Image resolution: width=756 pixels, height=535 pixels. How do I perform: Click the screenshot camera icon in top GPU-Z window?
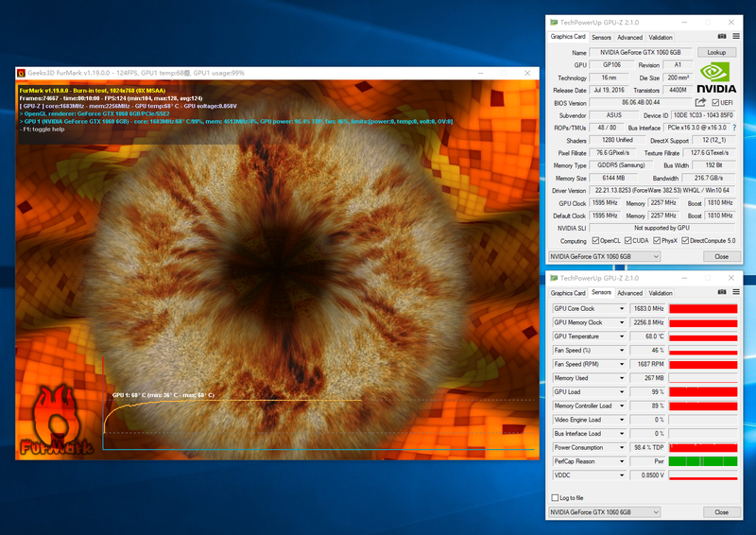pyautogui.click(x=722, y=36)
